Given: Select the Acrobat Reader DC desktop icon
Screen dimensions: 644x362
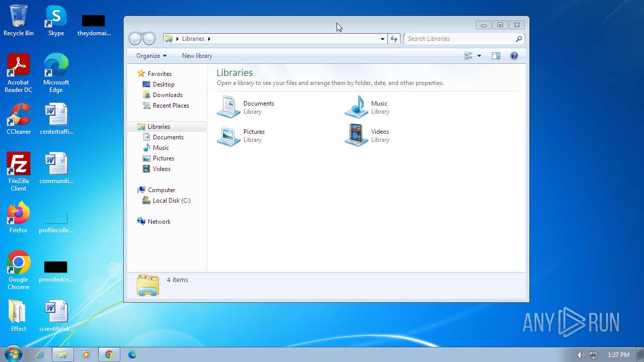Looking at the screenshot, I should 19,73.
